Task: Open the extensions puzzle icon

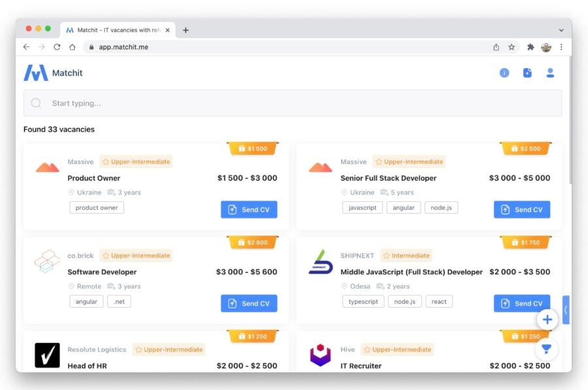Action: coord(531,47)
